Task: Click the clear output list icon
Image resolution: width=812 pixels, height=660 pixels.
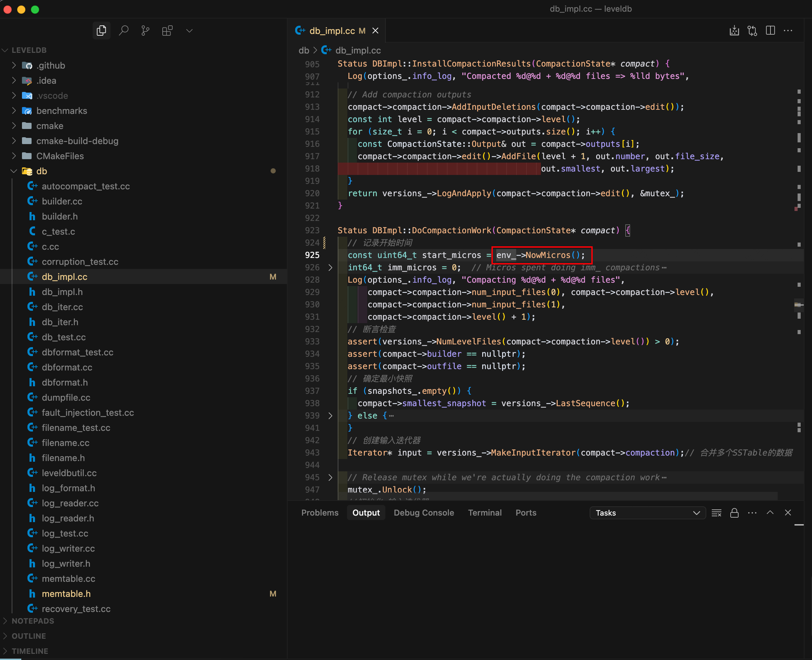Action: (716, 513)
